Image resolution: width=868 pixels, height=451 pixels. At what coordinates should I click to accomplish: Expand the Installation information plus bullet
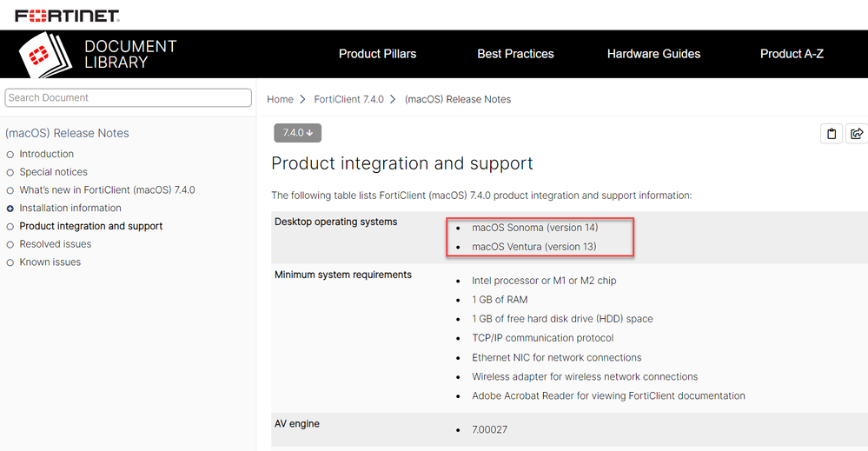10,209
